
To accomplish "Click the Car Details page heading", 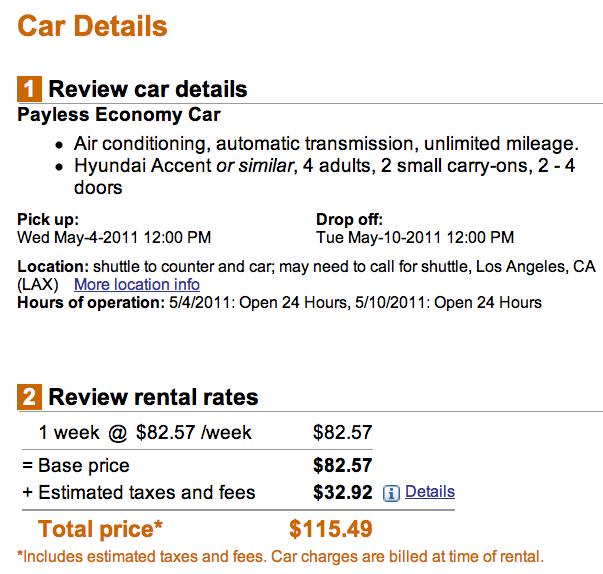I will (x=93, y=26).
